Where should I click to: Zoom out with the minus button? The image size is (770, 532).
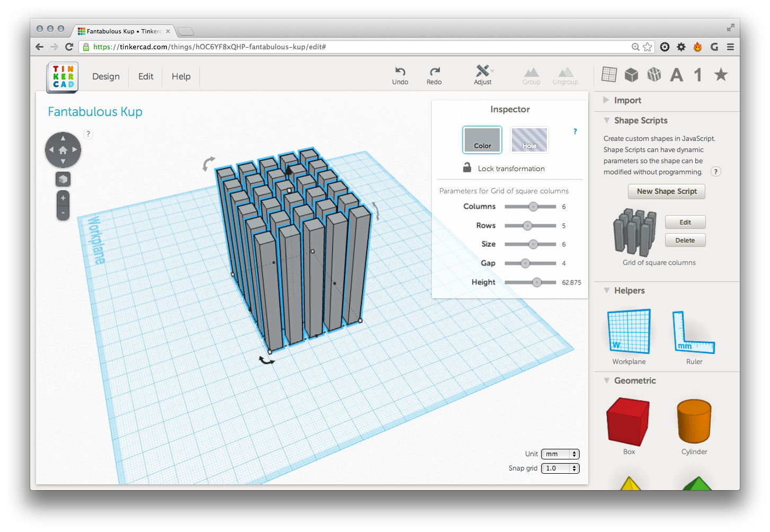[x=63, y=213]
